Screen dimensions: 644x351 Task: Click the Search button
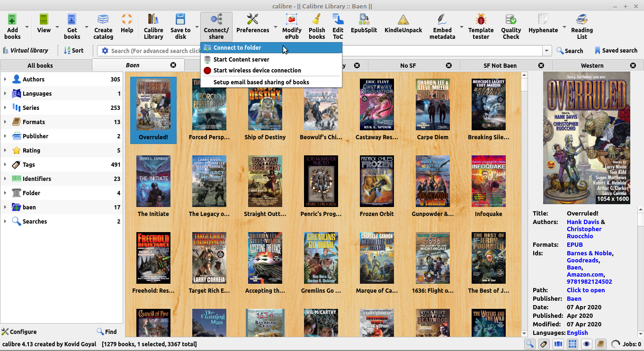(x=570, y=51)
